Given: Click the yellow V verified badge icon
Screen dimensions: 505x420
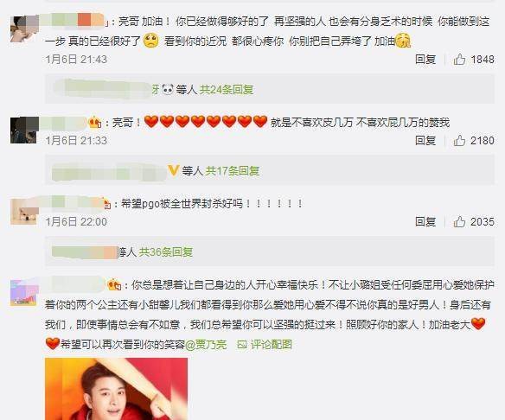Looking at the screenshot, I should click(173, 170).
